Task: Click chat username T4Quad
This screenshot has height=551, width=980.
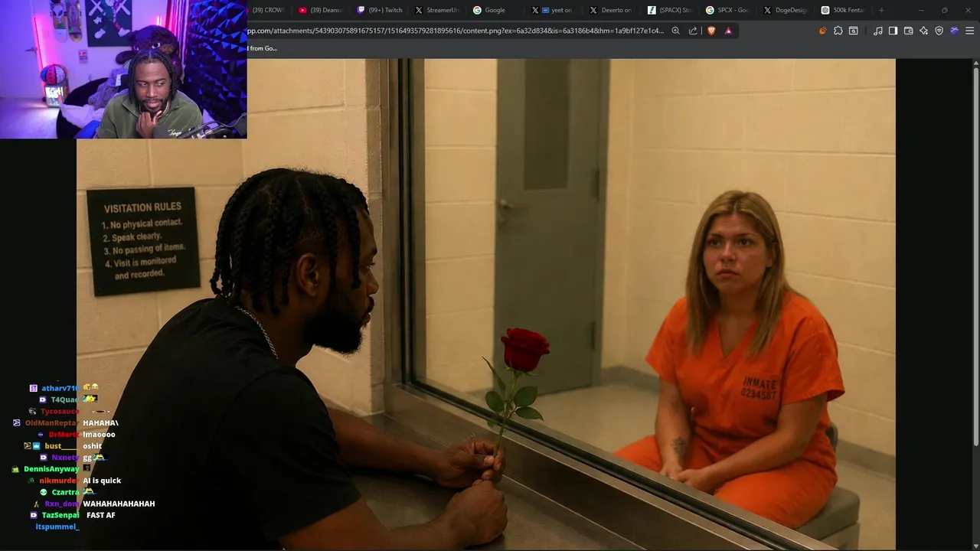Action: (x=65, y=399)
